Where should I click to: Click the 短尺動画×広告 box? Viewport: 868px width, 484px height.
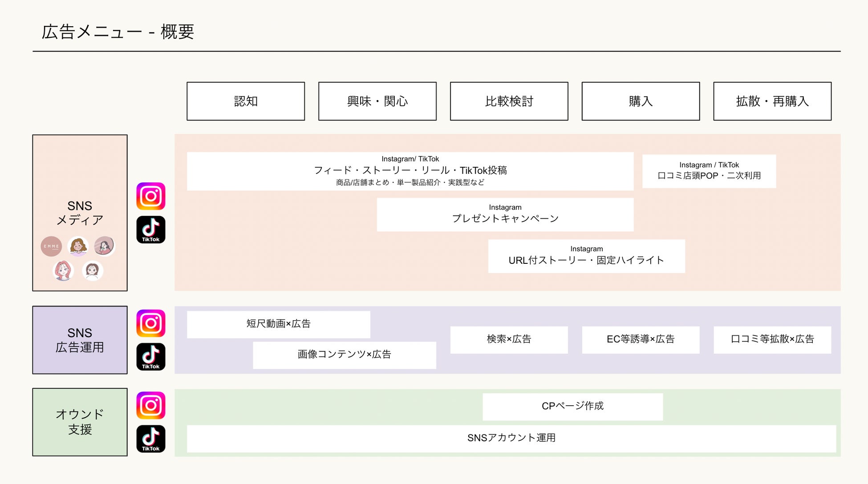[x=278, y=324]
